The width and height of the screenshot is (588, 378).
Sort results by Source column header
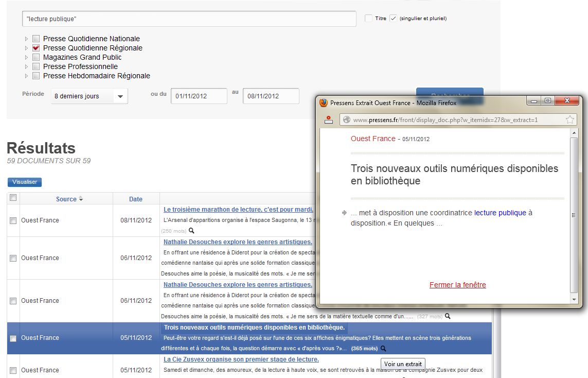[66, 199]
